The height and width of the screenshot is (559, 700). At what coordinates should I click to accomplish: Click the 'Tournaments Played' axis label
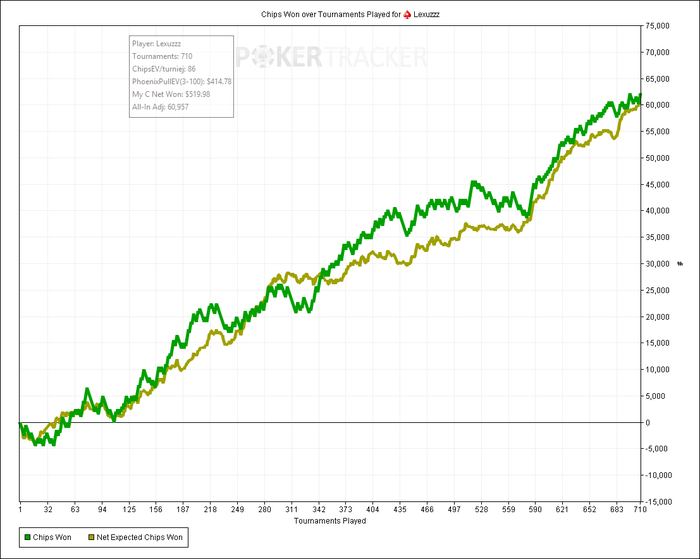click(x=330, y=521)
